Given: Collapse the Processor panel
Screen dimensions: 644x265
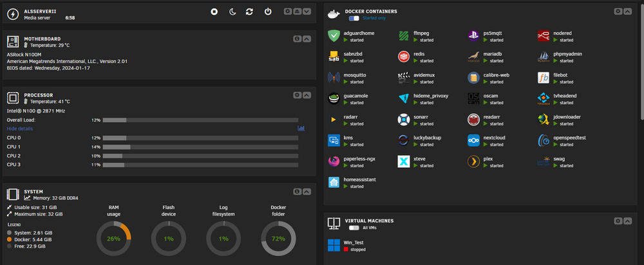Looking at the screenshot, I should [x=307, y=95].
